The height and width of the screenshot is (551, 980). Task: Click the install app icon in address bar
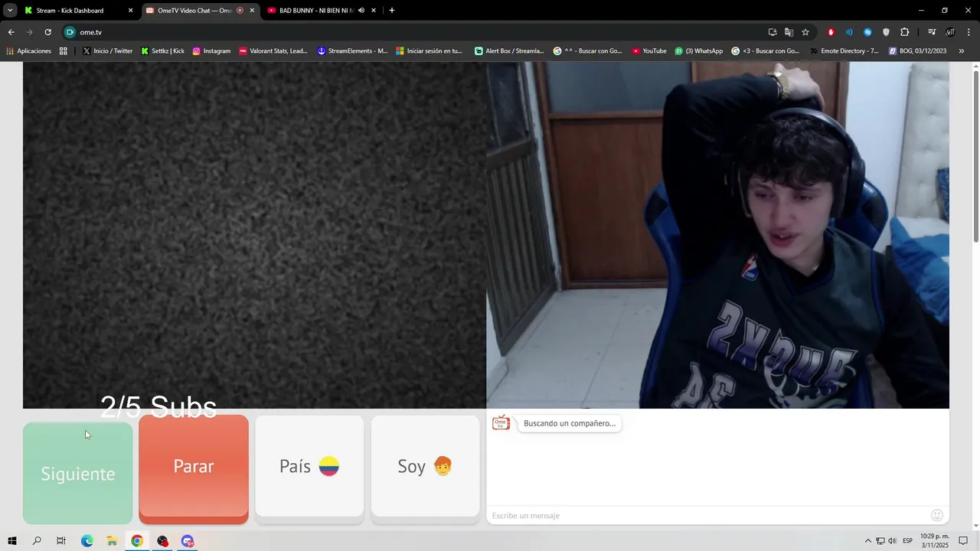[x=773, y=32]
